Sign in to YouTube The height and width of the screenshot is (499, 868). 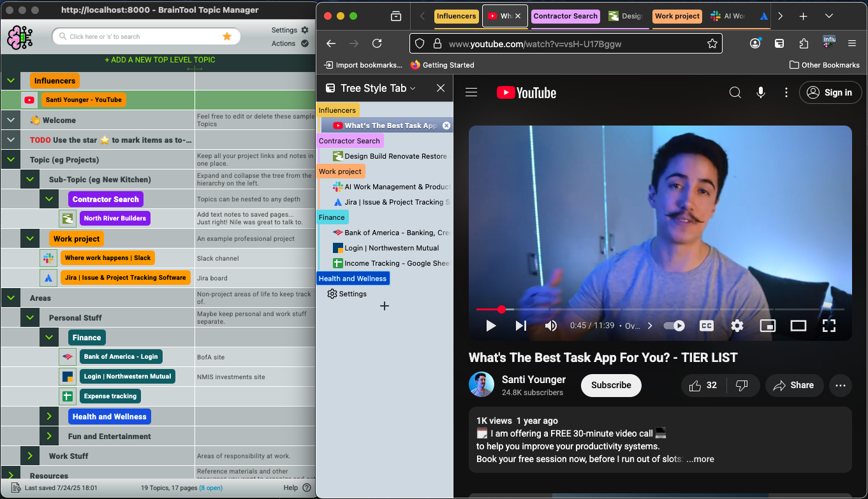coord(830,92)
